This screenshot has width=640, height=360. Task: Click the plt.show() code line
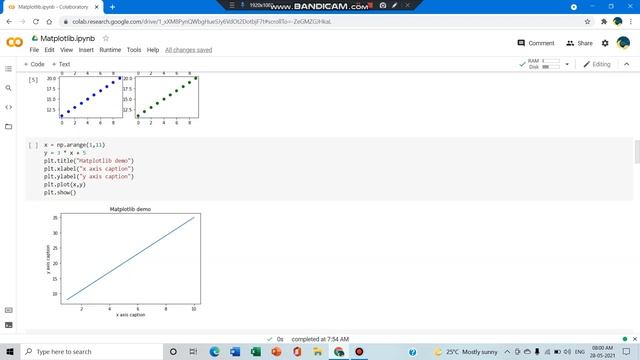[60, 192]
